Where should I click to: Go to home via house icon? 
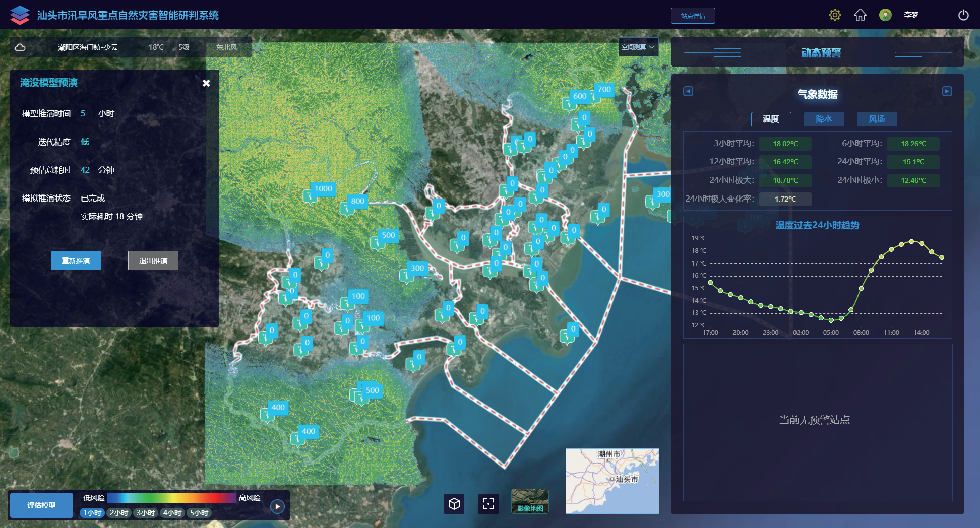(860, 15)
